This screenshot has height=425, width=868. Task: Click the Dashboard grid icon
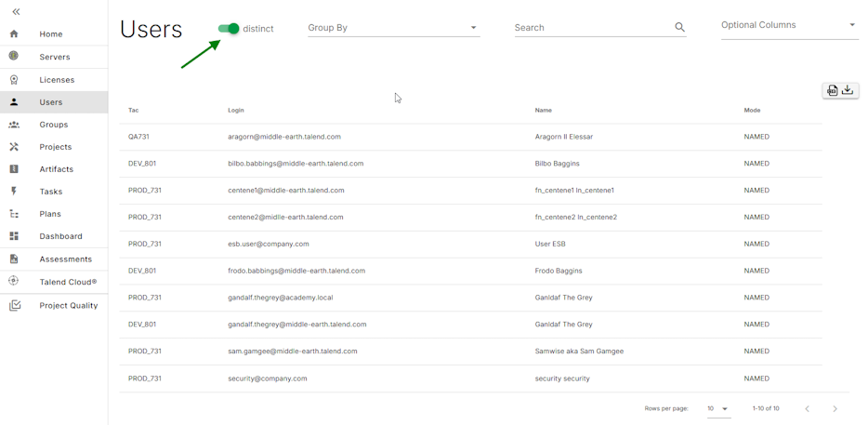tap(14, 236)
